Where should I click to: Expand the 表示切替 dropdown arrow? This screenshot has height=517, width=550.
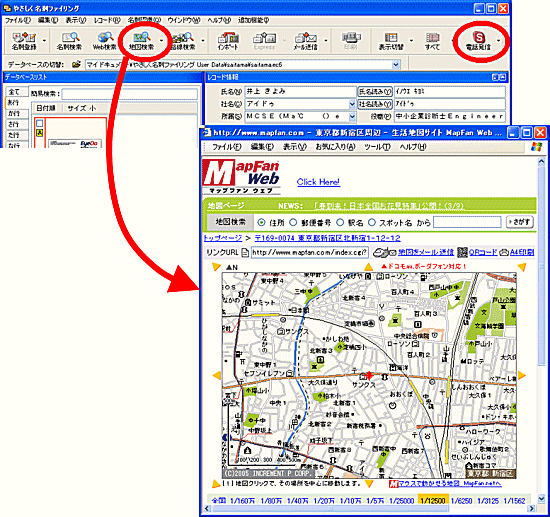tap(411, 41)
